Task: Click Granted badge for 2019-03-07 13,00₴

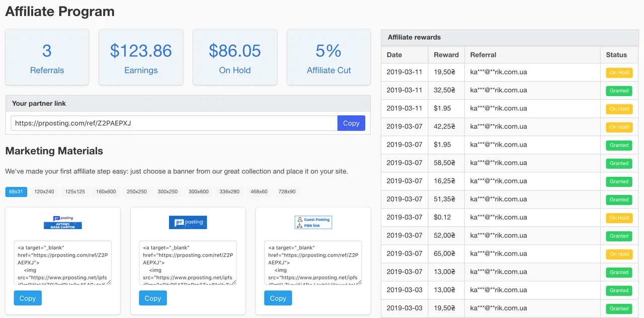Action: click(x=619, y=272)
